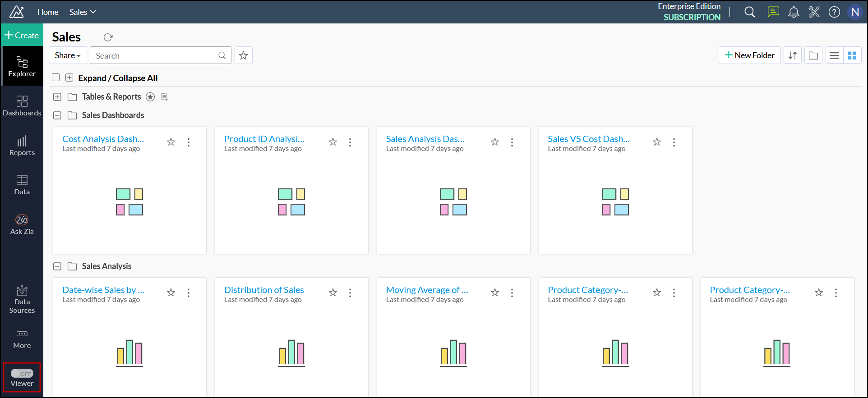Click the refresh icon next to Sales
The width and height of the screenshot is (868, 398).
[108, 37]
